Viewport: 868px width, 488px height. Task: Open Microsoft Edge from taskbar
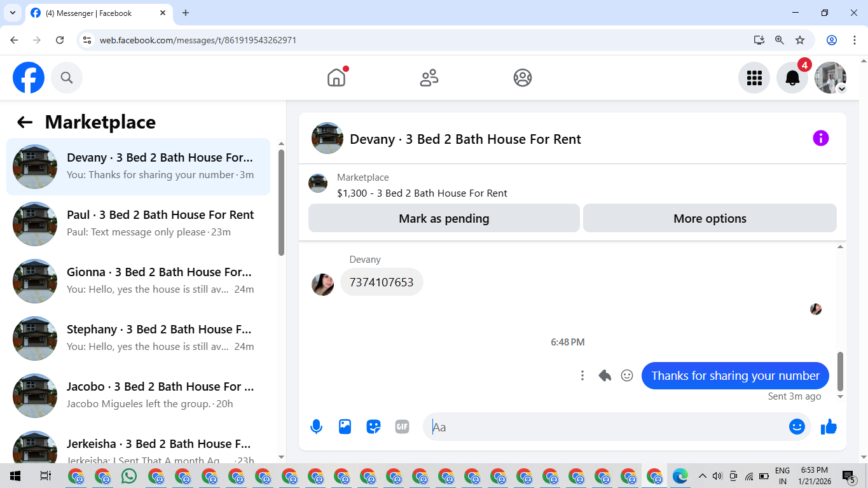pos(680,476)
